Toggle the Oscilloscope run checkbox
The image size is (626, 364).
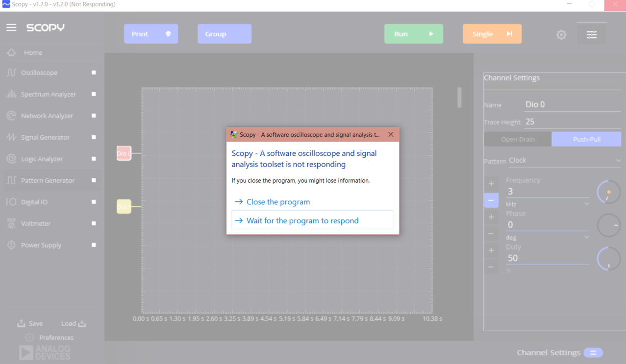click(x=94, y=73)
